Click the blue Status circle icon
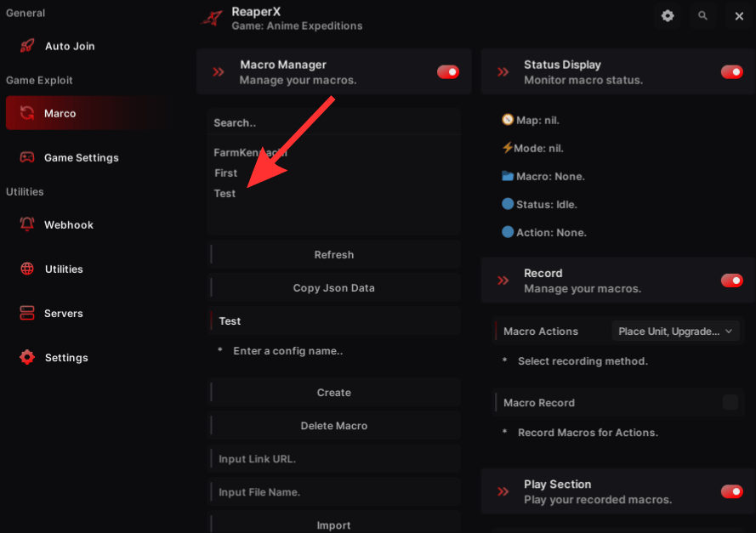This screenshot has width=756, height=533. pyautogui.click(x=507, y=204)
